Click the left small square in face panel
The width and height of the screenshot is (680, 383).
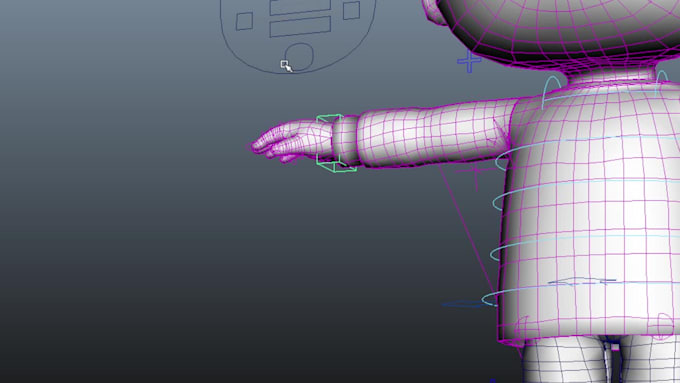[244, 21]
